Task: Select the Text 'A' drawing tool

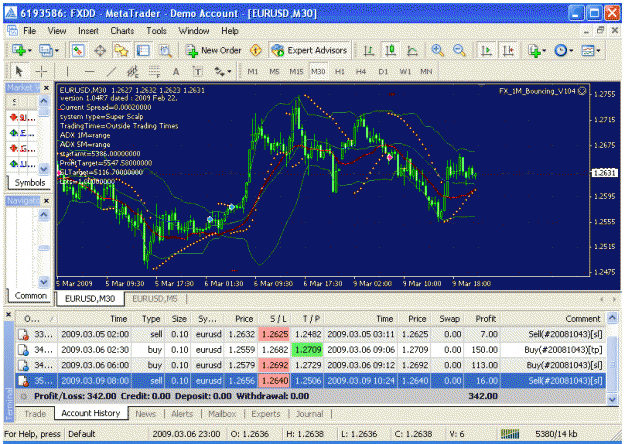Action: point(176,72)
